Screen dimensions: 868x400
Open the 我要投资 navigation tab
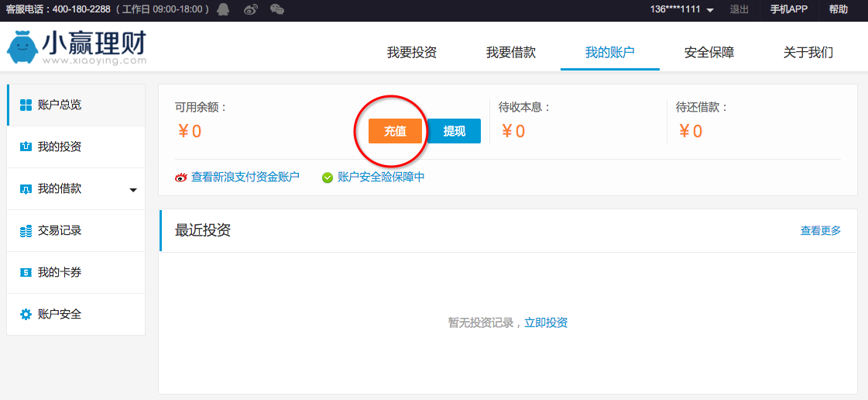coord(412,53)
